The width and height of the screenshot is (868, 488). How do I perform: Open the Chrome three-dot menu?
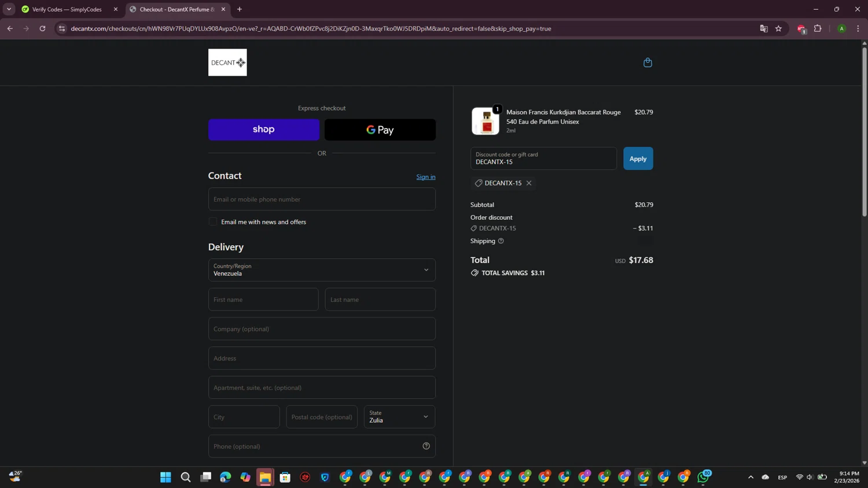pos(858,28)
